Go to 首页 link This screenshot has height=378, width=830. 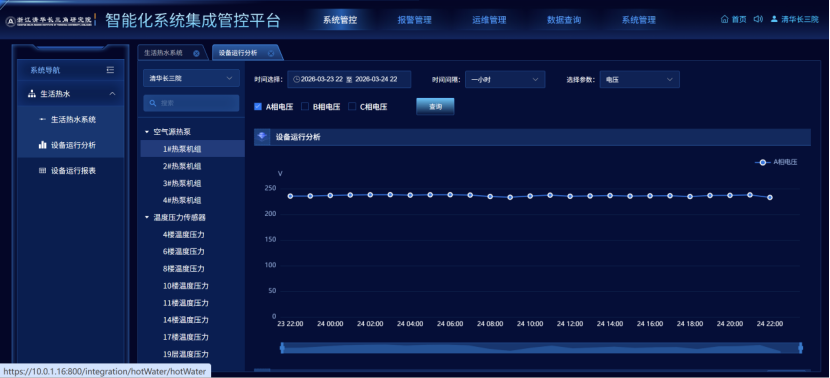pyautogui.click(x=739, y=19)
